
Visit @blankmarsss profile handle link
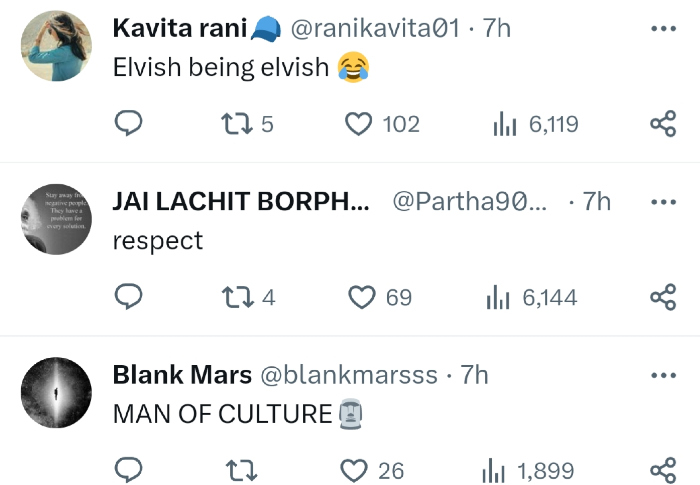coord(349,375)
